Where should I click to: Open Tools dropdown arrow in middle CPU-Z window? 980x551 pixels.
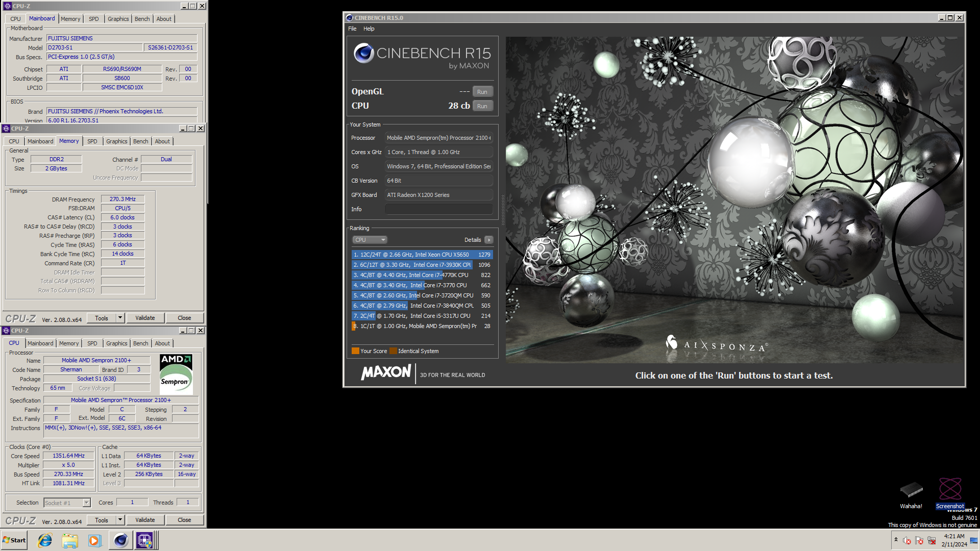click(120, 318)
